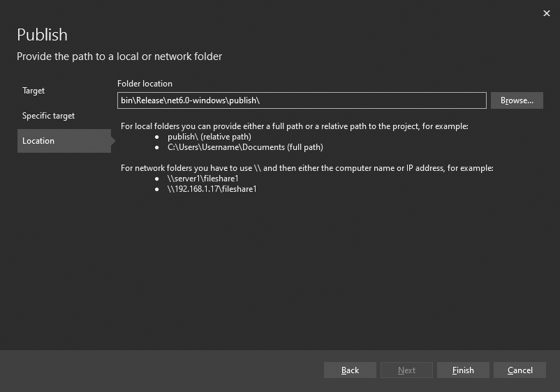
Task: Click into the Folder location field
Action: (302, 100)
